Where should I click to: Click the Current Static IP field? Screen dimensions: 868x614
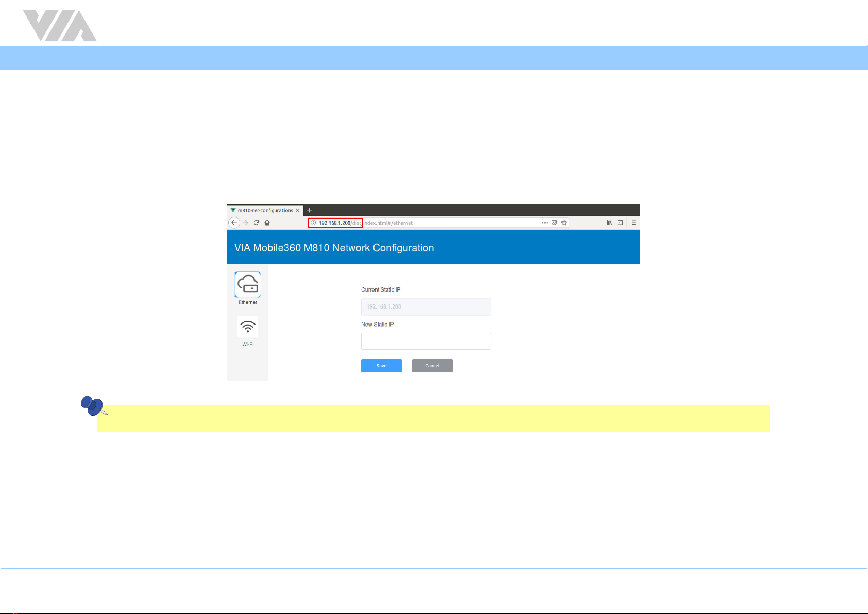click(426, 306)
